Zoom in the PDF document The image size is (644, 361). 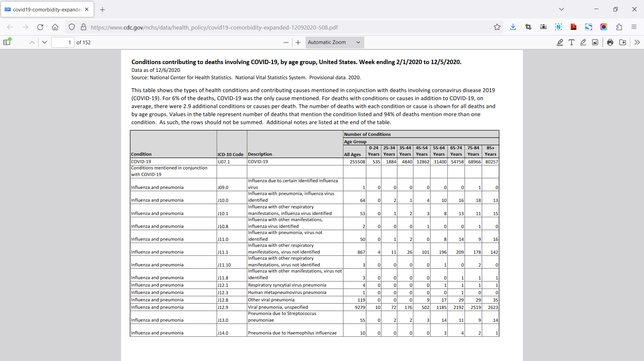tap(298, 42)
